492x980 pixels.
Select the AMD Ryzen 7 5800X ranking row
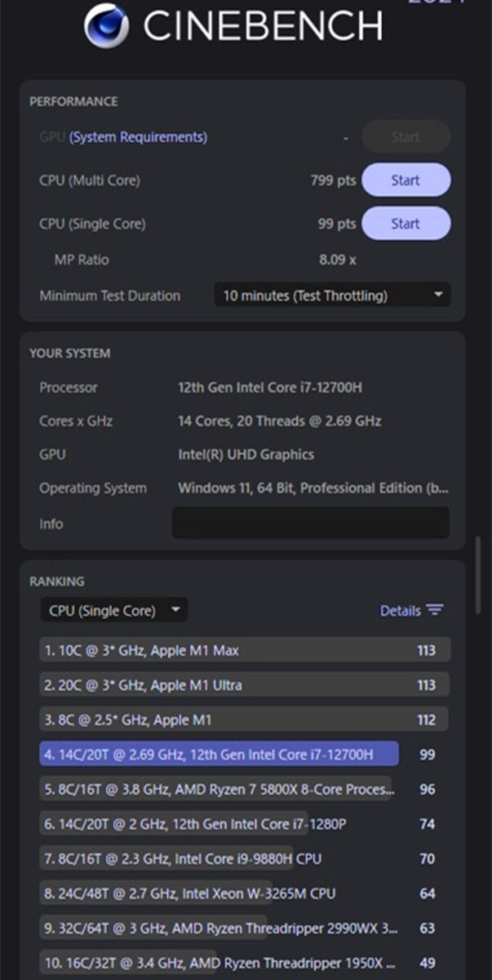(217, 790)
